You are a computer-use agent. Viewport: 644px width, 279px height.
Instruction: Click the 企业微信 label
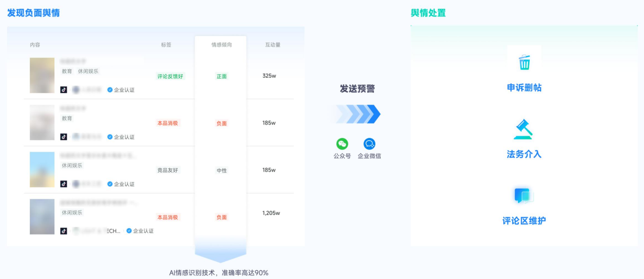(x=369, y=156)
